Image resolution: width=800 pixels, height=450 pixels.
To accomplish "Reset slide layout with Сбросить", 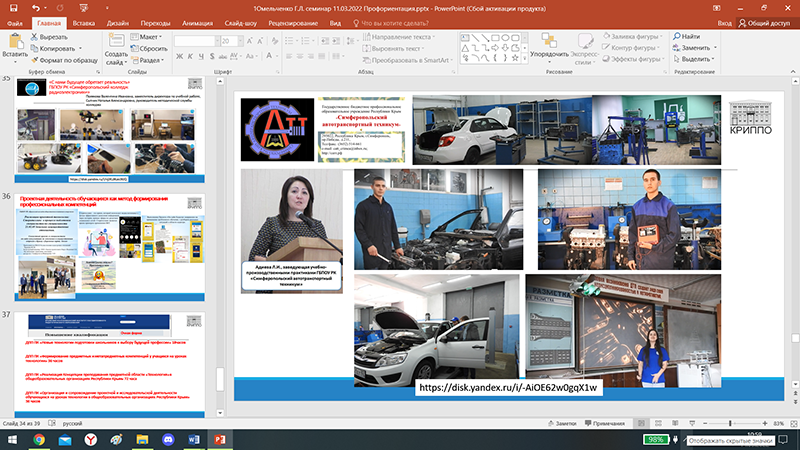I will coord(149,48).
